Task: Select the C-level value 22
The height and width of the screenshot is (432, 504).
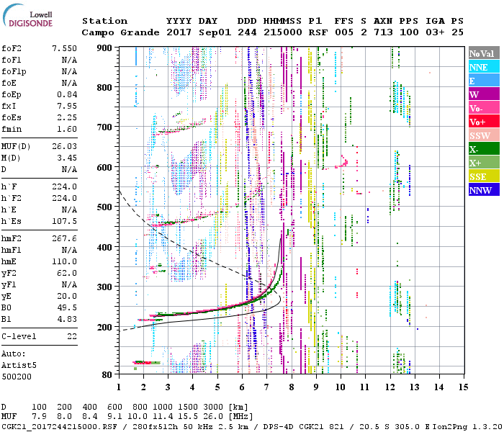Action: click(x=72, y=336)
